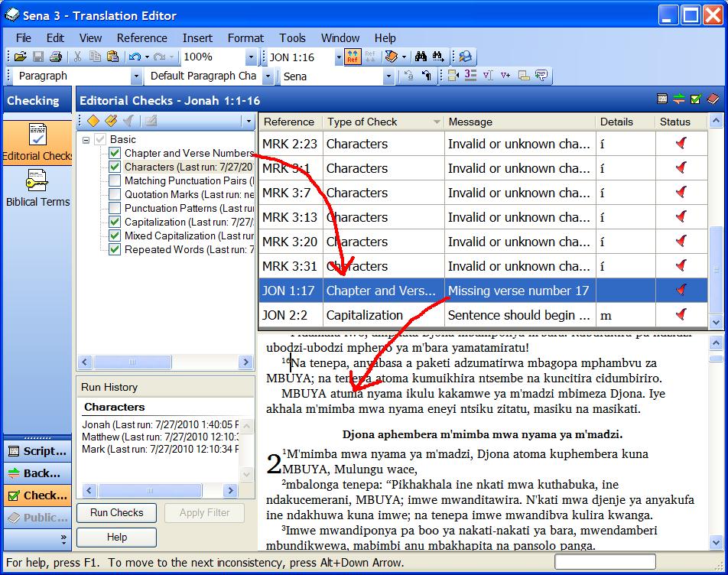Uncheck the Capitalization check

pyautogui.click(x=115, y=222)
